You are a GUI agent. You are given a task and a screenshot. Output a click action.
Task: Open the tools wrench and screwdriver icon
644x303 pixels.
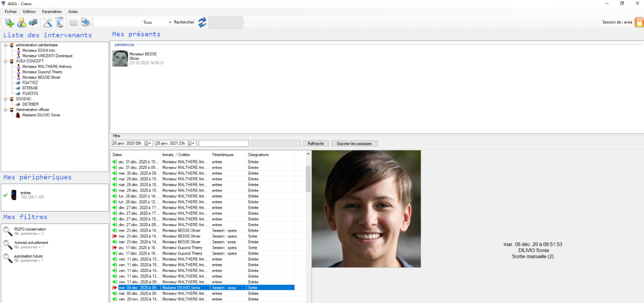pos(48,22)
